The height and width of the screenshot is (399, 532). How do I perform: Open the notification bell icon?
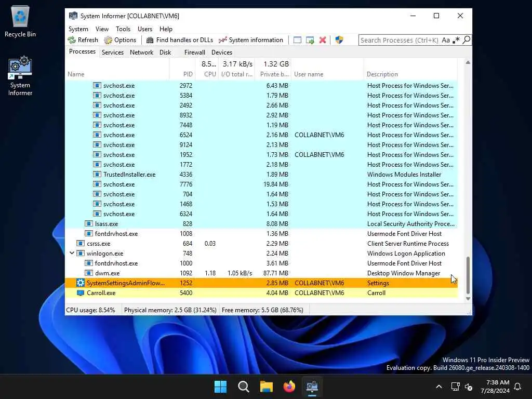click(517, 387)
